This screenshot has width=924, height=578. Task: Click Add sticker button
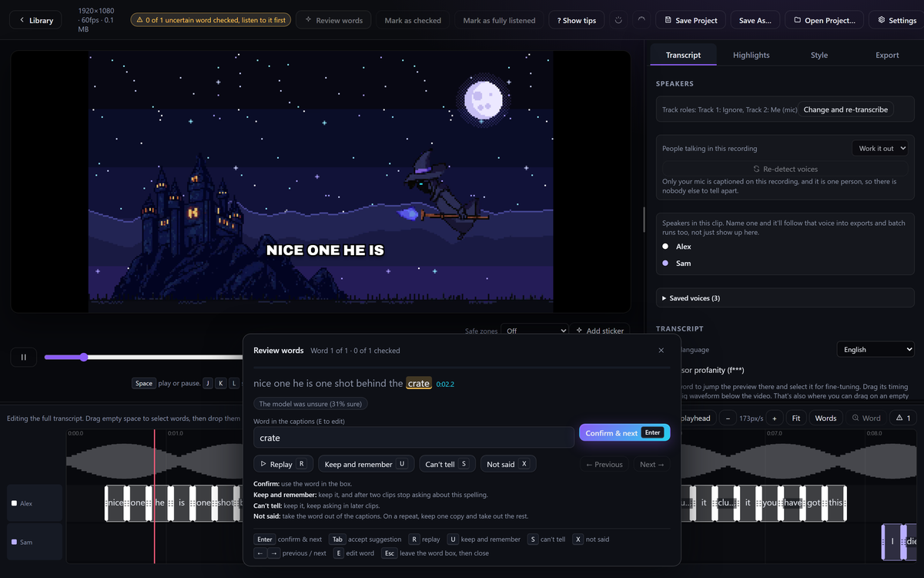point(600,331)
